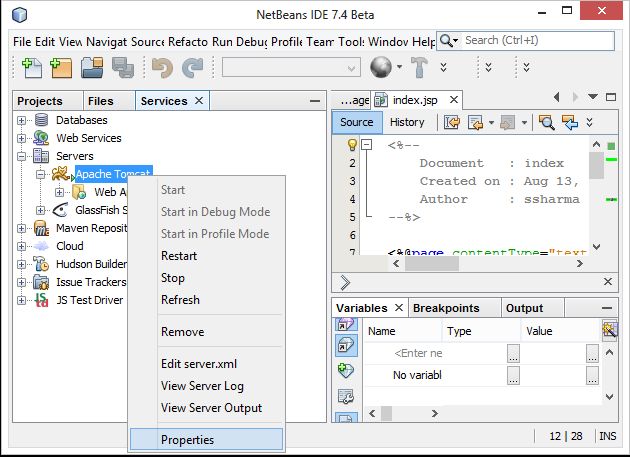Click the hammer Build Project icon

(419, 67)
